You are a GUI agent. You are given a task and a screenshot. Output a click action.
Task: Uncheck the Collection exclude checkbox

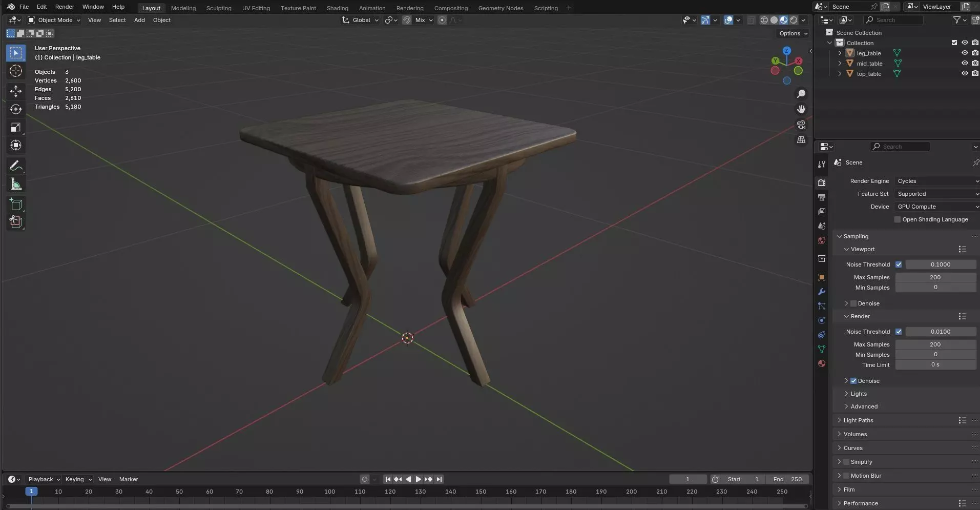(x=954, y=43)
